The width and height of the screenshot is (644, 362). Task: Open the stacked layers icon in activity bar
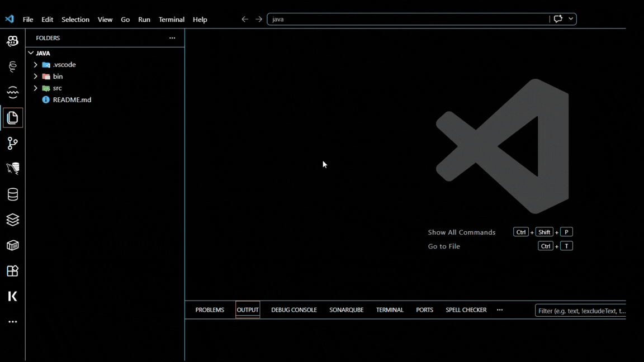(x=12, y=220)
